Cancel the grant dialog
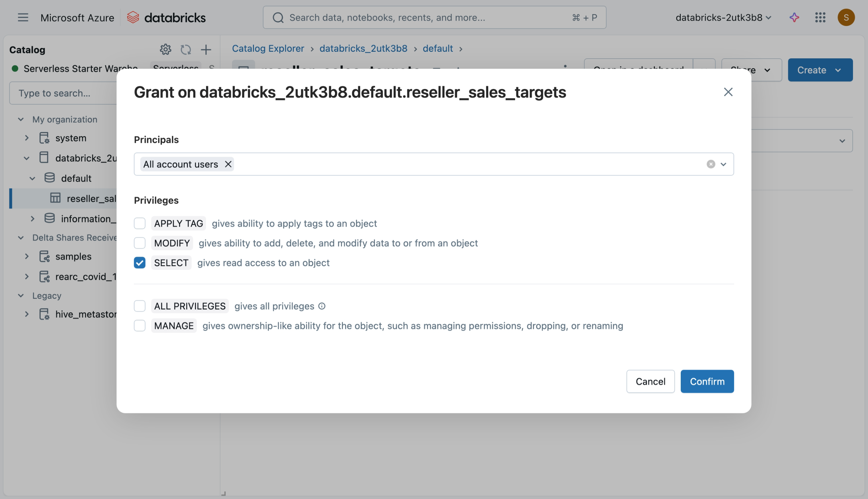Screen dimensions: 868x499 point(650,381)
